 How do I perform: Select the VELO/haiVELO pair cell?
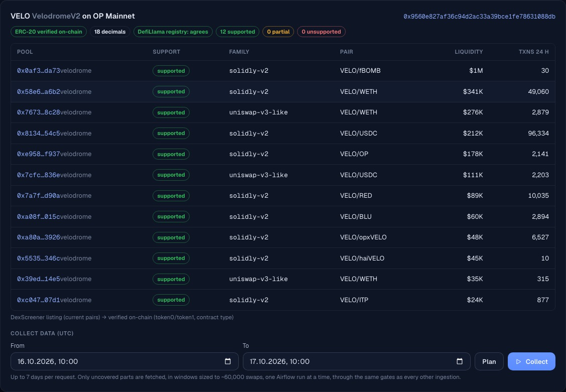tap(362, 258)
